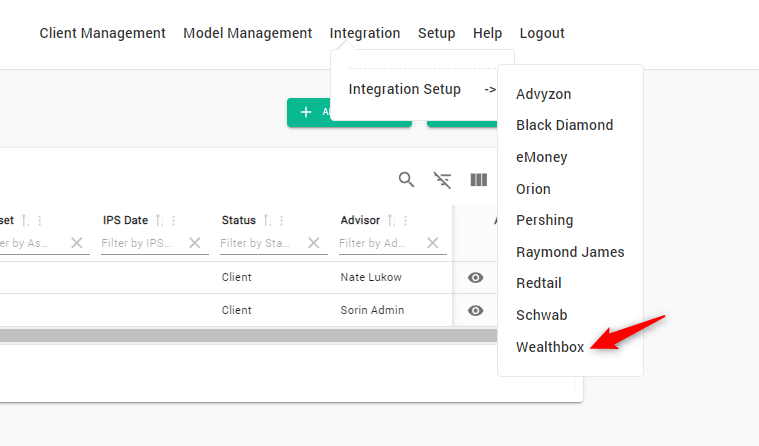
Task: Choose Pershing integration
Action: (545, 220)
